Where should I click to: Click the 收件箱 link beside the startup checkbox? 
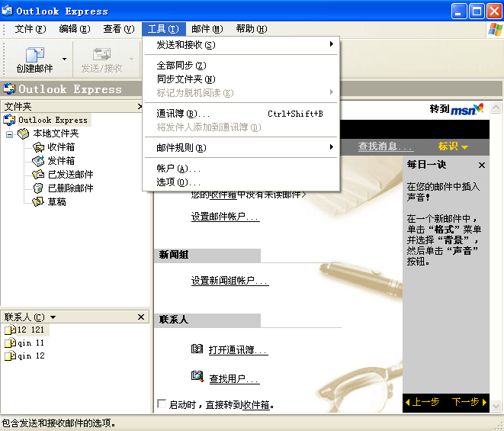tap(256, 404)
